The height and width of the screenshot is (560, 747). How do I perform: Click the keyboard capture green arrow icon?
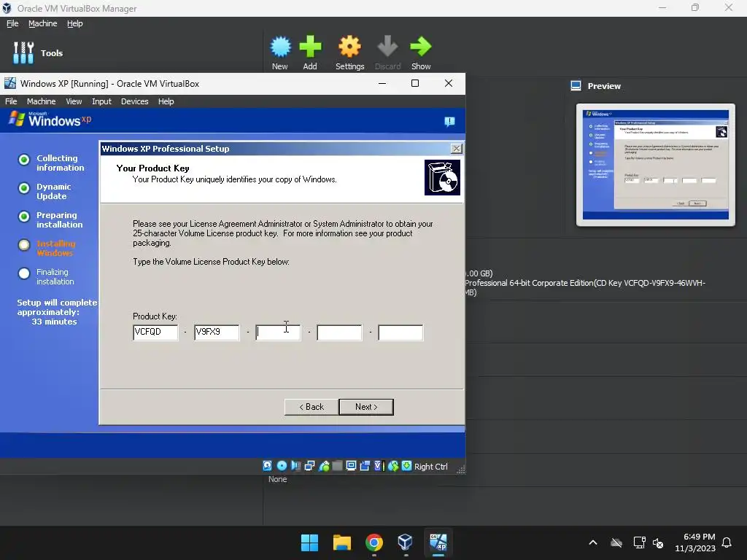point(406,466)
